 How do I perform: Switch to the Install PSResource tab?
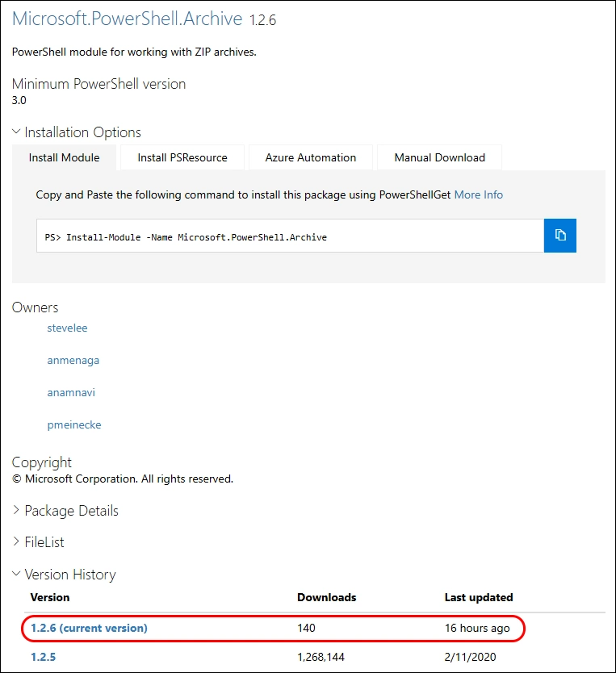pos(182,157)
